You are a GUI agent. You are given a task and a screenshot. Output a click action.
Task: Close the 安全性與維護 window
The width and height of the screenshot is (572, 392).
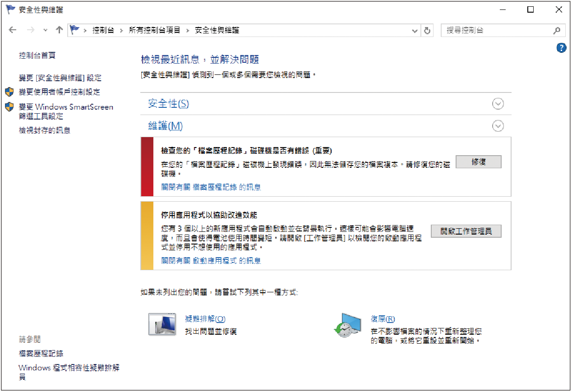pos(559,9)
